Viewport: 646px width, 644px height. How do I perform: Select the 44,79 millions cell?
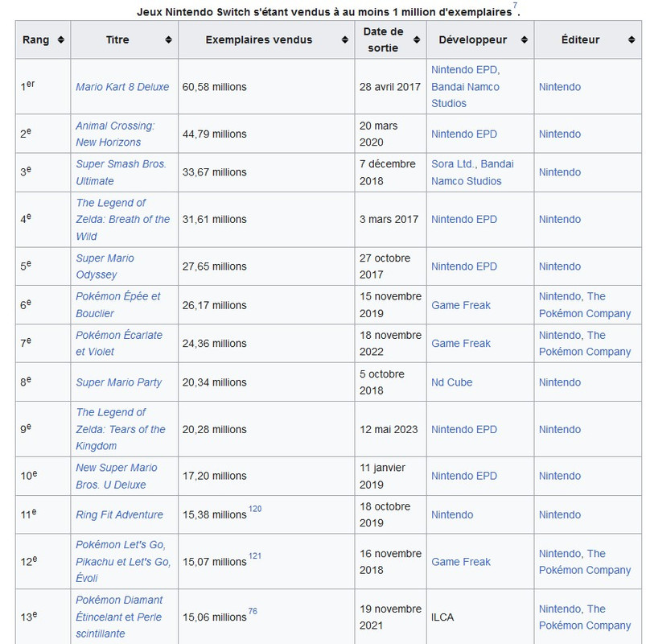[266, 134]
